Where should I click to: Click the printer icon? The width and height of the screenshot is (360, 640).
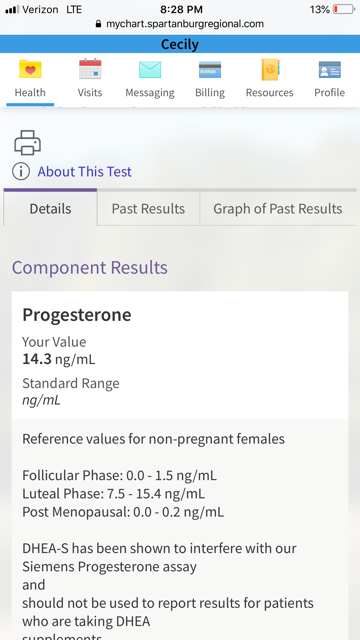(x=28, y=142)
